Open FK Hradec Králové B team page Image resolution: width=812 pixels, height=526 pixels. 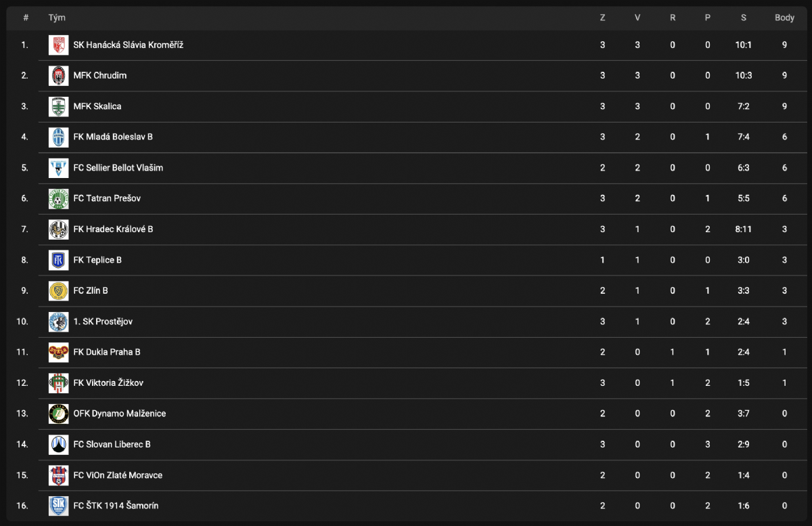point(113,229)
